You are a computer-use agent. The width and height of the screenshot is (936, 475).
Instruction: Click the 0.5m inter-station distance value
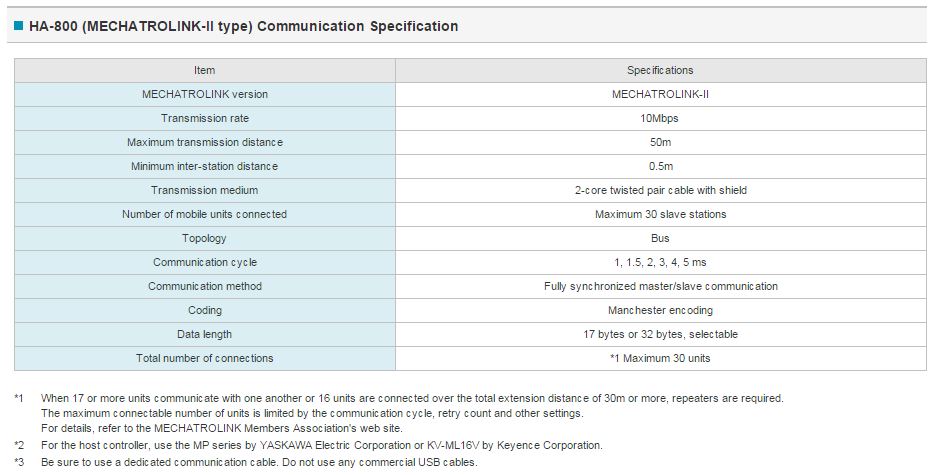(x=660, y=166)
